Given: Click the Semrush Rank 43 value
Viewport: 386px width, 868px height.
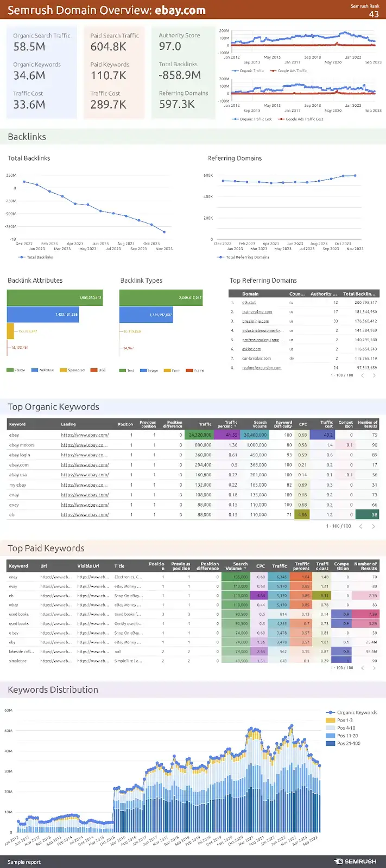Looking at the screenshot, I should 374,14.
